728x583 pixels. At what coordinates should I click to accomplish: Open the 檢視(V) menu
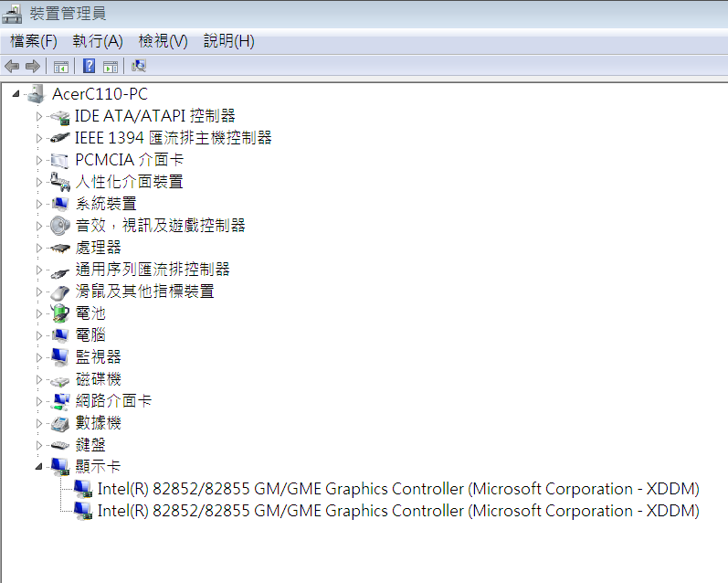[163, 41]
